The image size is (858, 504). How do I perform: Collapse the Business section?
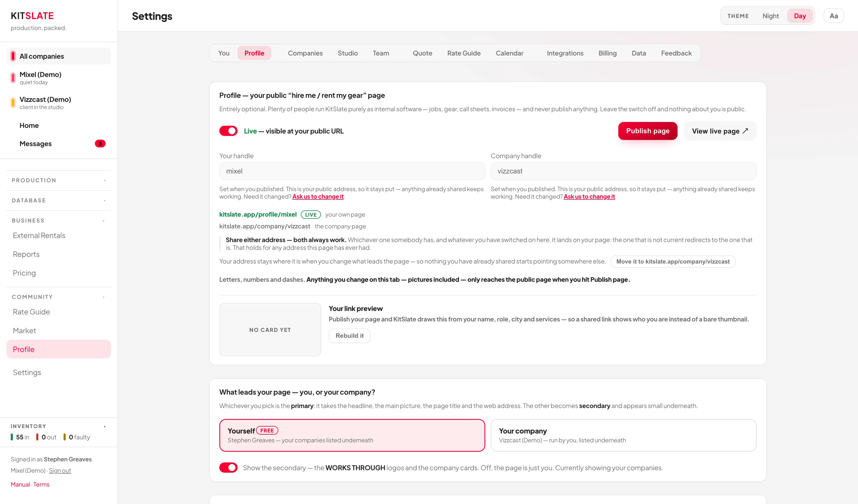point(58,221)
